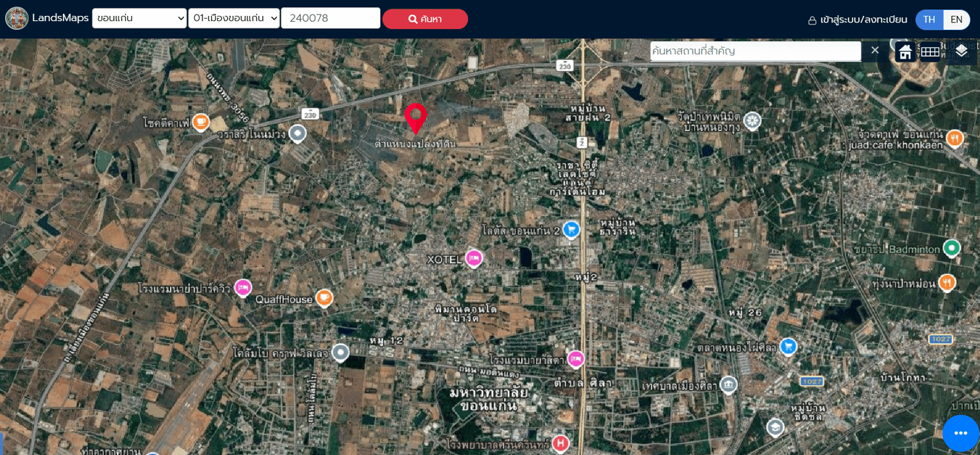The image size is (980, 455).
Task: Focus the ค้นหาสถานที่สำคัญ search box
Action: point(756,51)
